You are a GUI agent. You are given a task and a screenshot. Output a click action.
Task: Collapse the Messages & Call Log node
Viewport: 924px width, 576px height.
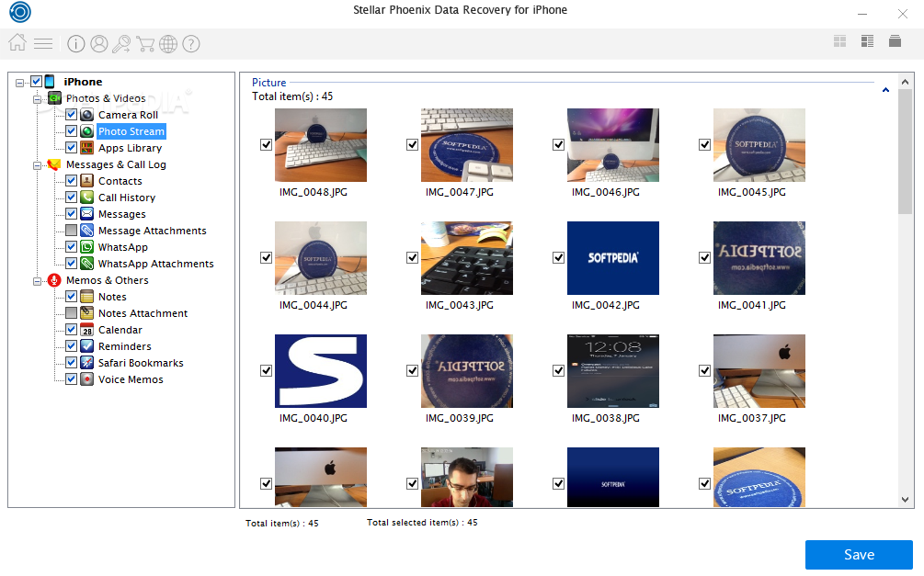[x=37, y=165]
